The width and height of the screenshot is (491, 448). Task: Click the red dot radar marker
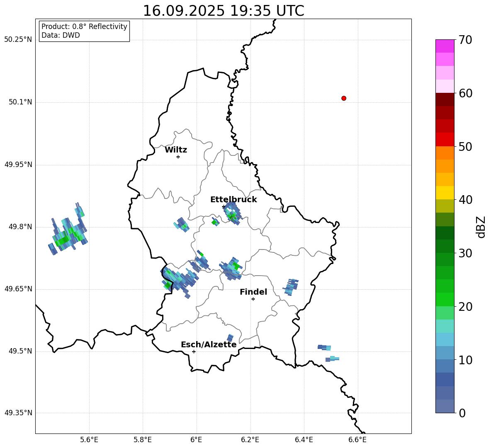click(343, 98)
